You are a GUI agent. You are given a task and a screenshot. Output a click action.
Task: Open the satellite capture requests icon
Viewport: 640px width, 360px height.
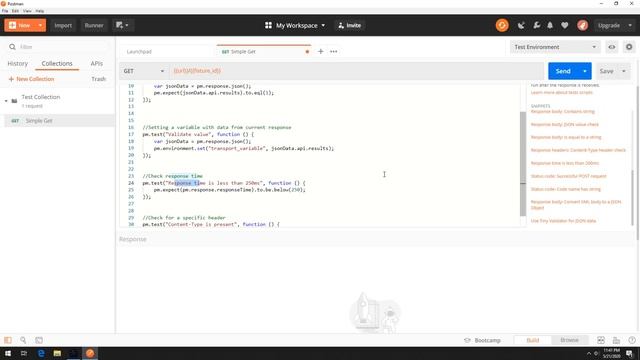click(x=521, y=25)
